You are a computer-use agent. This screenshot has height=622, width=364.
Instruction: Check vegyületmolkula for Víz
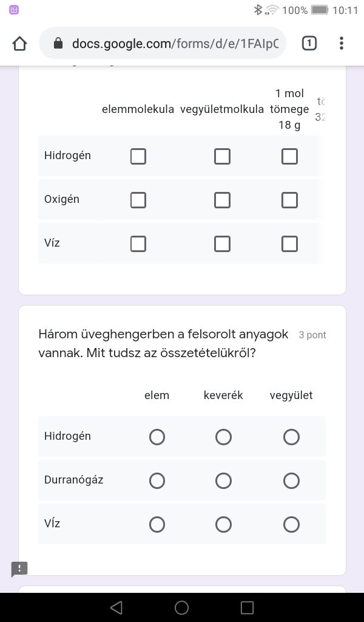coord(222,244)
